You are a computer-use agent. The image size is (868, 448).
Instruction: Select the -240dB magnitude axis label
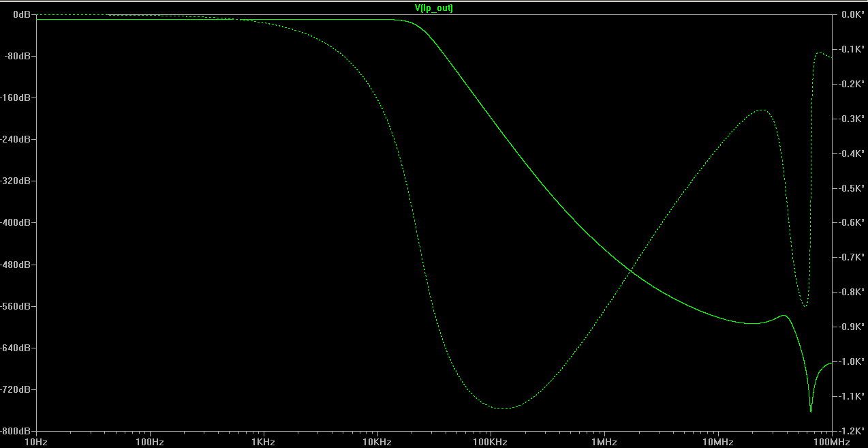pos(15,139)
